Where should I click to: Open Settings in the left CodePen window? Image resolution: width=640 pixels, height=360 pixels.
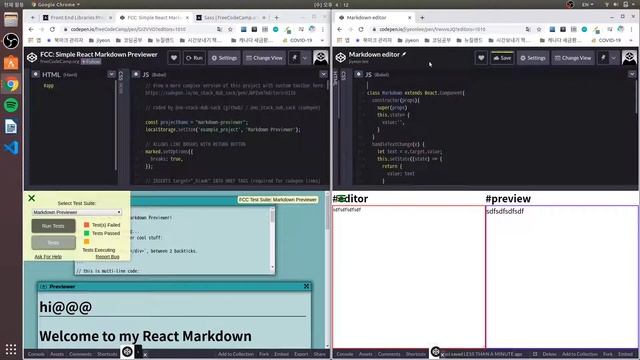pos(224,58)
